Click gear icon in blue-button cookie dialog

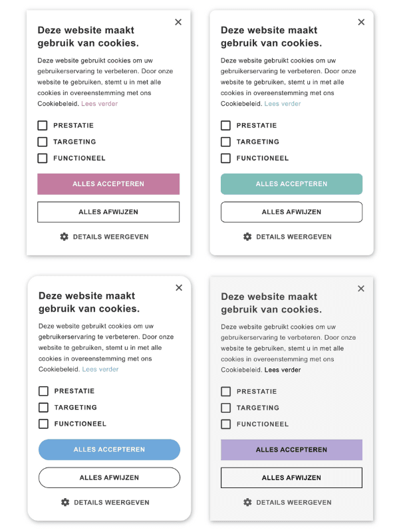pos(65,502)
